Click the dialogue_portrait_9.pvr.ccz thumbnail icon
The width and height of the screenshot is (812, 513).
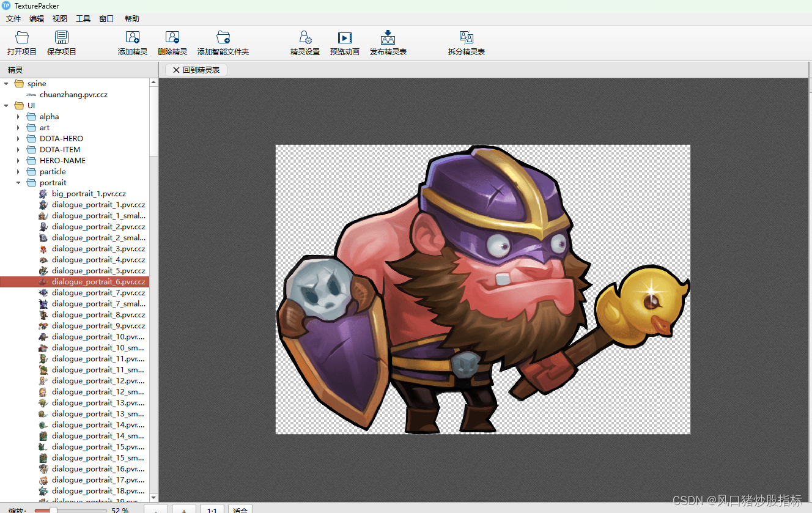[43, 326]
